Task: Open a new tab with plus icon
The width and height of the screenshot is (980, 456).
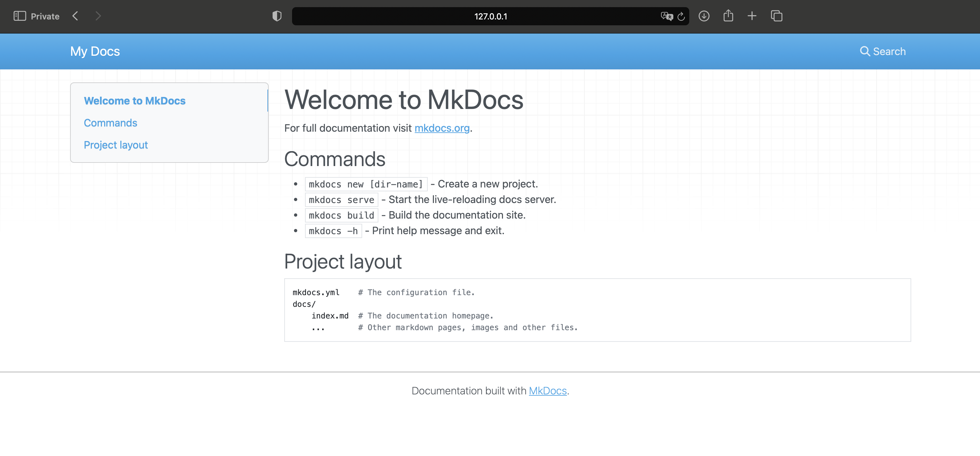Action: coord(752,16)
